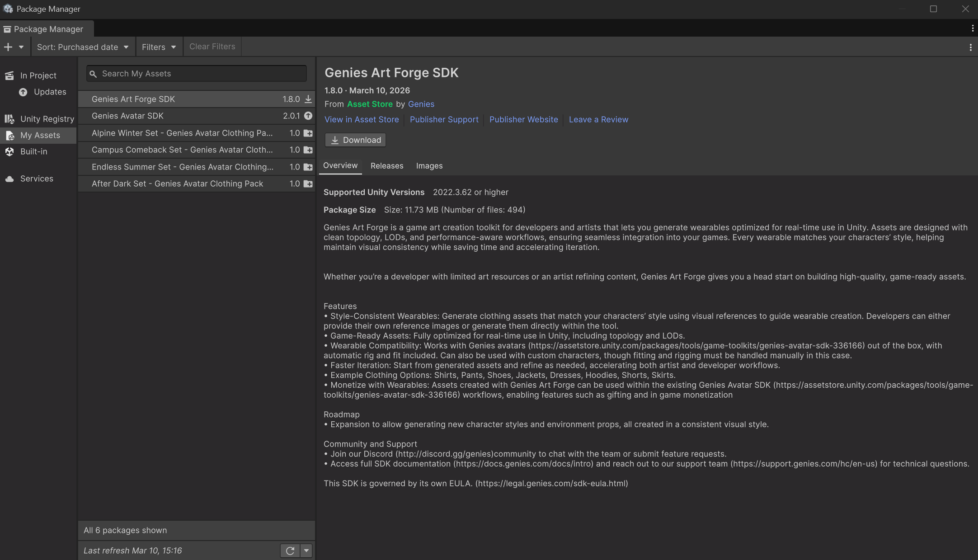
Task: Open the Services section icon
Action: [9, 178]
